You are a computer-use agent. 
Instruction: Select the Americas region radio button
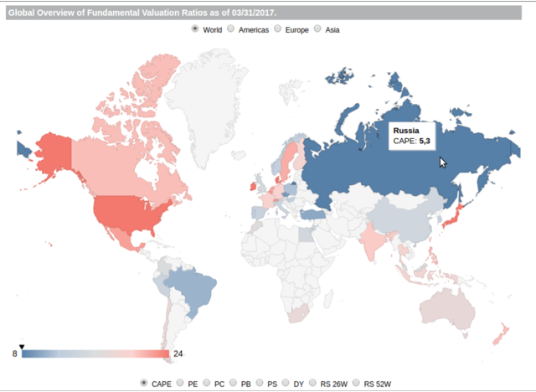(x=231, y=28)
